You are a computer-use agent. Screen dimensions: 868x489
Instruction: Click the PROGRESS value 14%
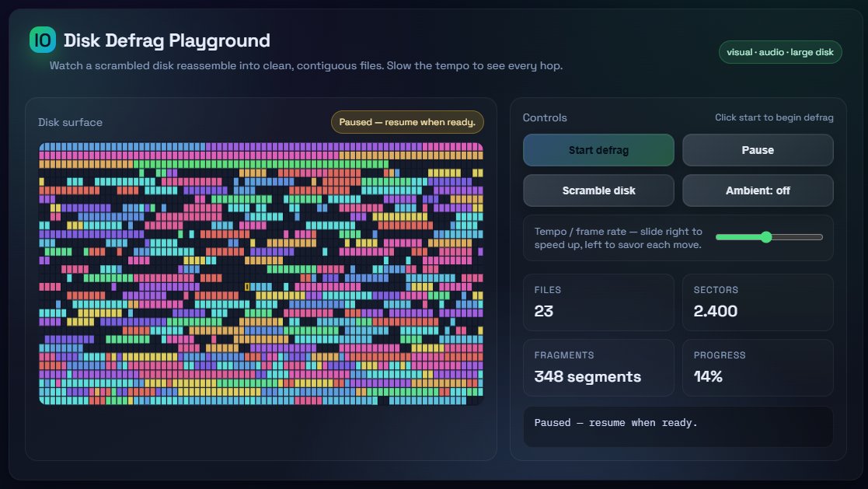[x=708, y=376]
